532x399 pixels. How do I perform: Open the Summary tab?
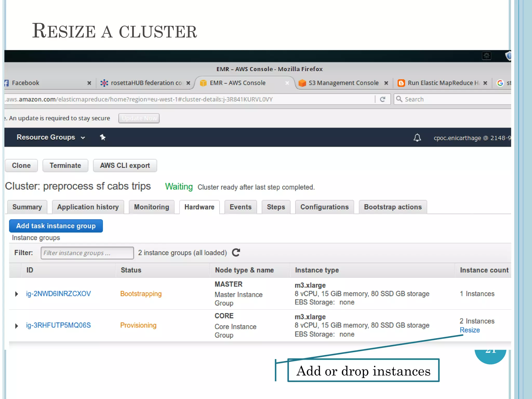coord(27,207)
